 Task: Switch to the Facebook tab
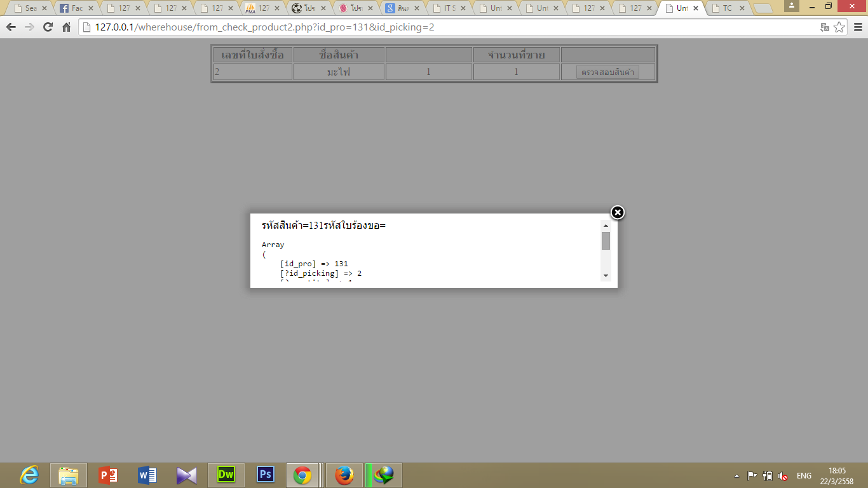click(77, 8)
